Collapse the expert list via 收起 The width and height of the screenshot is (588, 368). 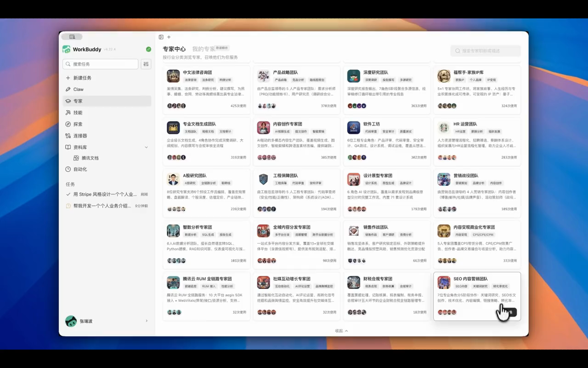(341, 331)
